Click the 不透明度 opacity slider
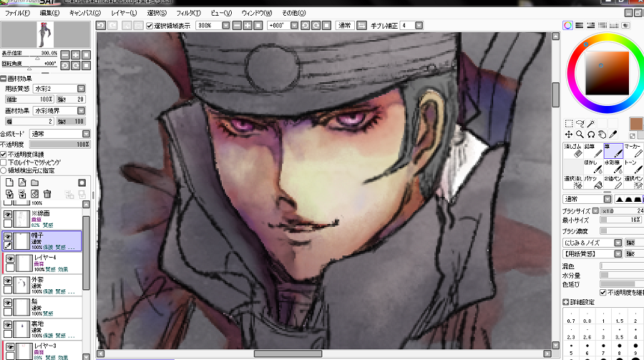 [59, 145]
